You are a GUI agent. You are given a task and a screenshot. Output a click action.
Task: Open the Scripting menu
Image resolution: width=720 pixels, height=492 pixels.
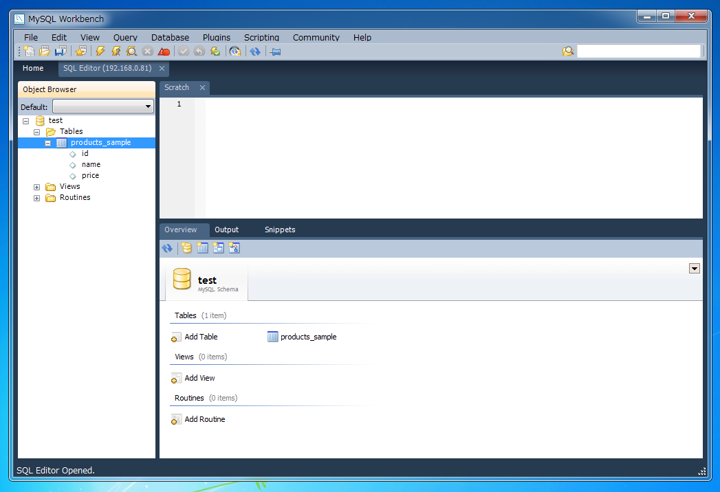pos(261,38)
